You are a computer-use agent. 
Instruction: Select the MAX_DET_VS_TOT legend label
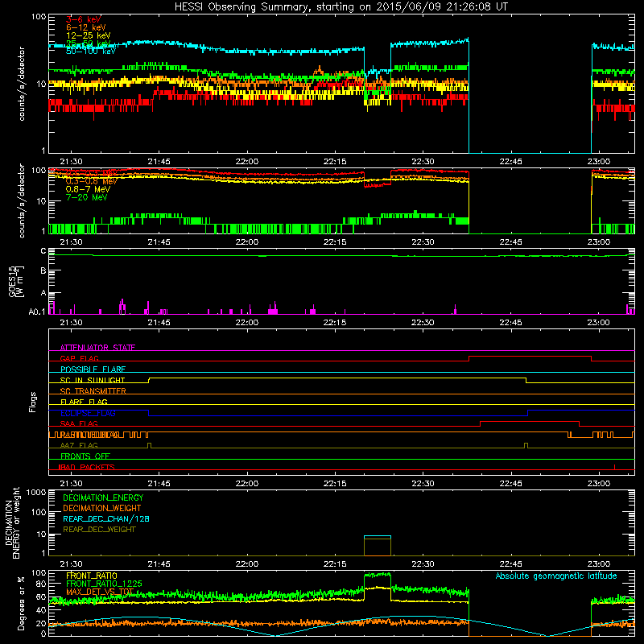[100, 592]
